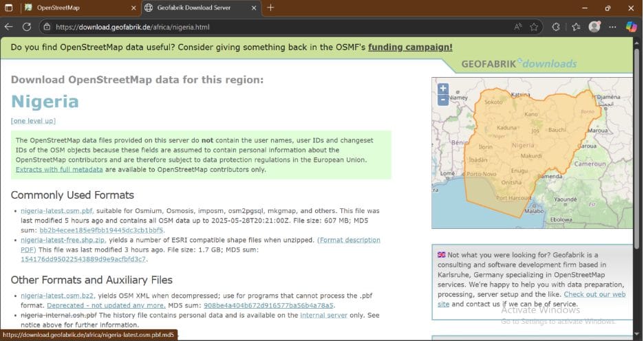Open a new browser tab

point(270,8)
